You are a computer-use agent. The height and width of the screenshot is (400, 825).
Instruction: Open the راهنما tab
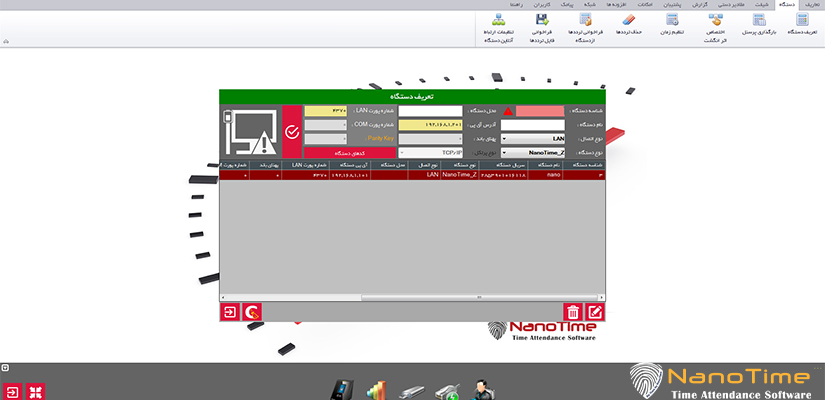517,4
